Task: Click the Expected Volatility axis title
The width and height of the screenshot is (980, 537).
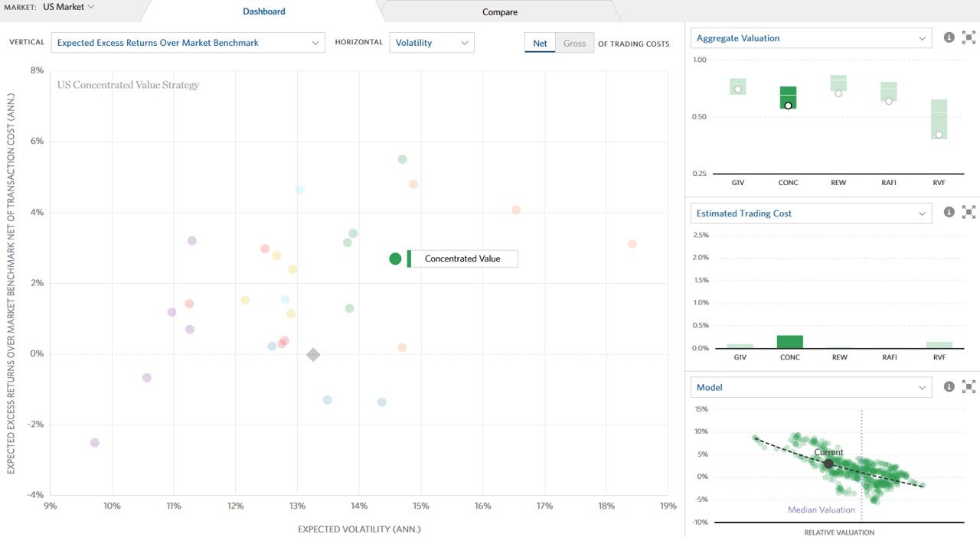Action: (x=359, y=529)
